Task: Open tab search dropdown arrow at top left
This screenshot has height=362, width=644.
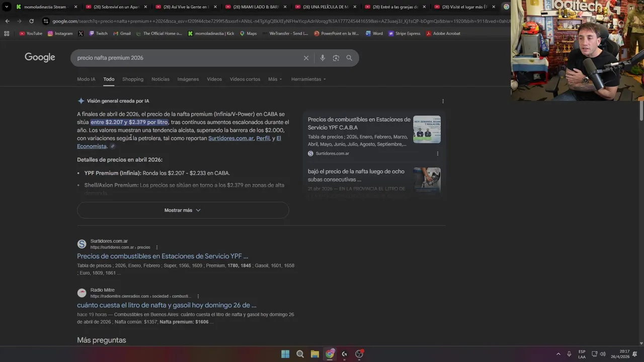Action: pos(7,7)
